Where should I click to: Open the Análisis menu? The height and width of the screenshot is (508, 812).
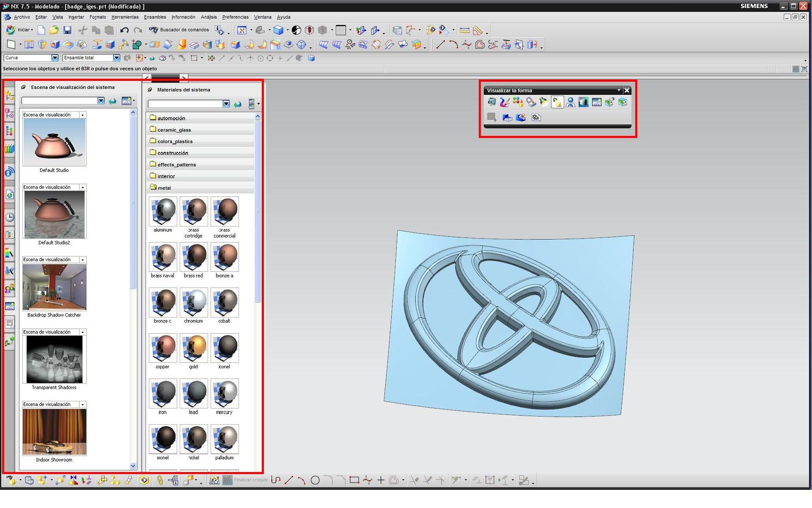(209, 17)
